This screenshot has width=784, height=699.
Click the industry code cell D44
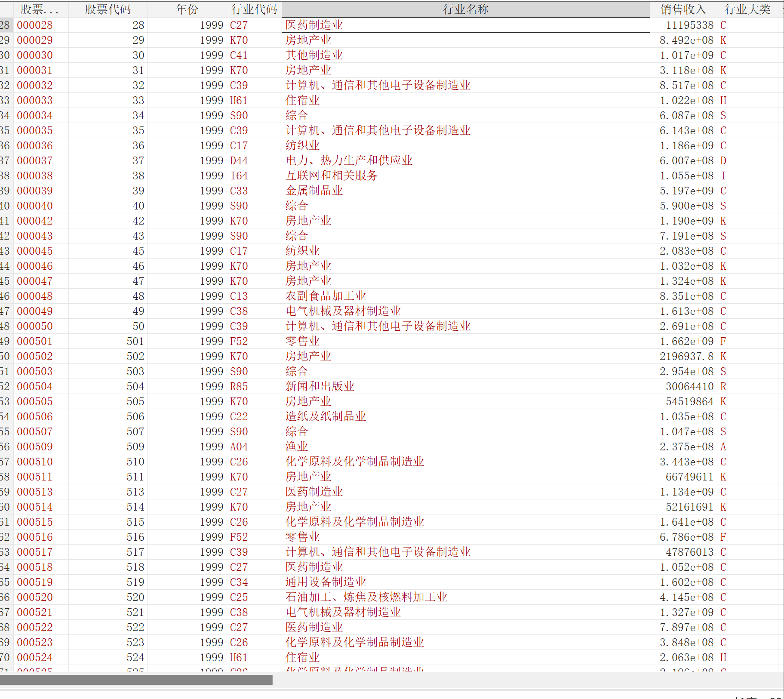click(239, 160)
